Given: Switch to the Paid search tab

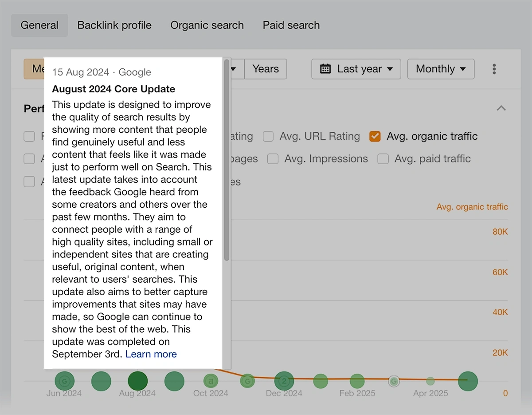Looking at the screenshot, I should [291, 25].
